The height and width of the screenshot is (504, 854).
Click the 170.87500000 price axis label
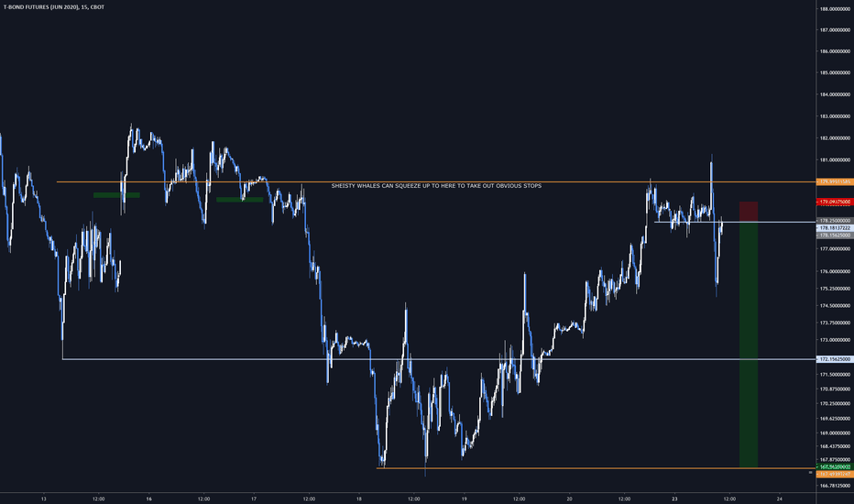(x=836, y=389)
